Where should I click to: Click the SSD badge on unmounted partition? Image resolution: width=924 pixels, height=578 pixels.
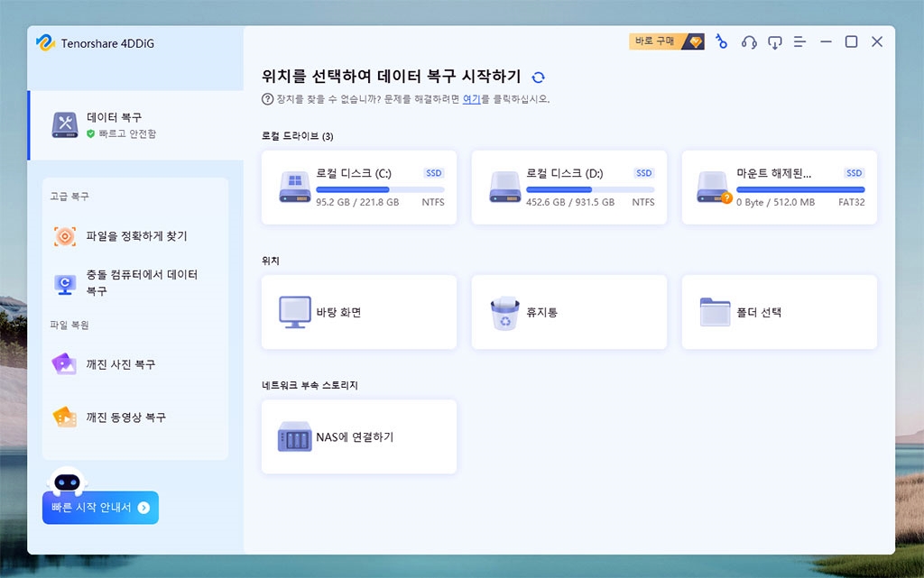[x=854, y=173]
